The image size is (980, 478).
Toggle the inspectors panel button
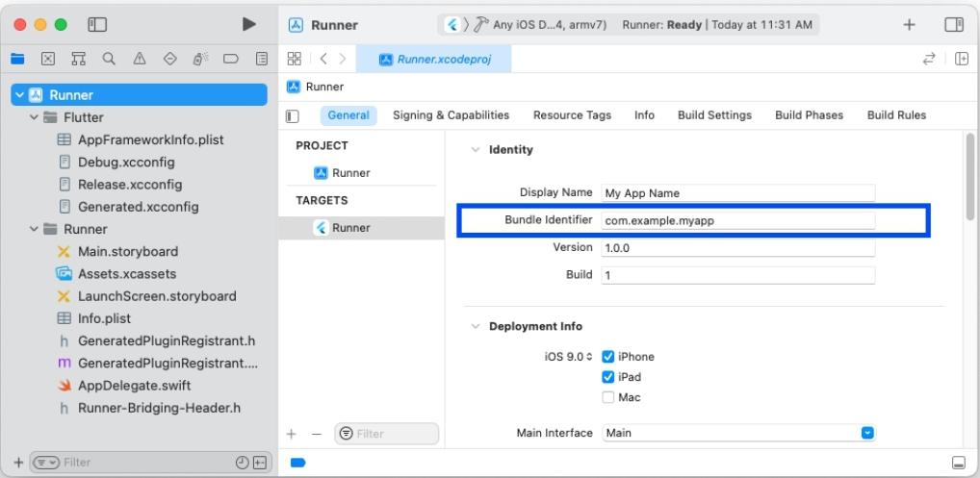[954, 24]
